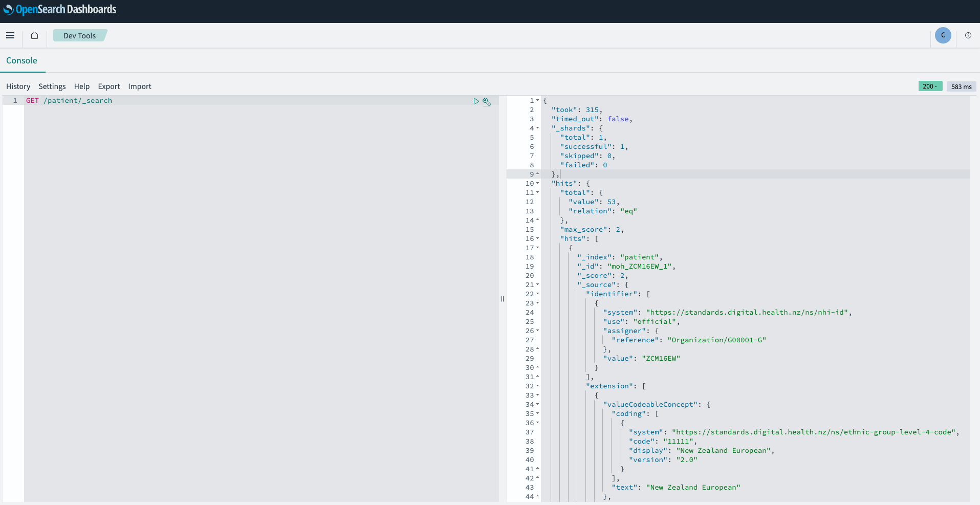The height and width of the screenshot is (505, 980).
Task: Go to home via house icon
Action: pyautogui.click(x=34, y=35)
